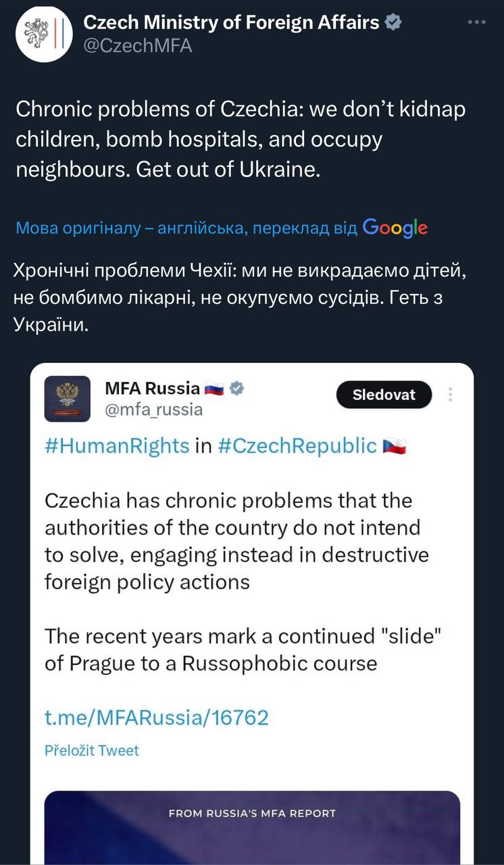
Task: Open the @mfa_russia handle
Action: click(153, 409)
